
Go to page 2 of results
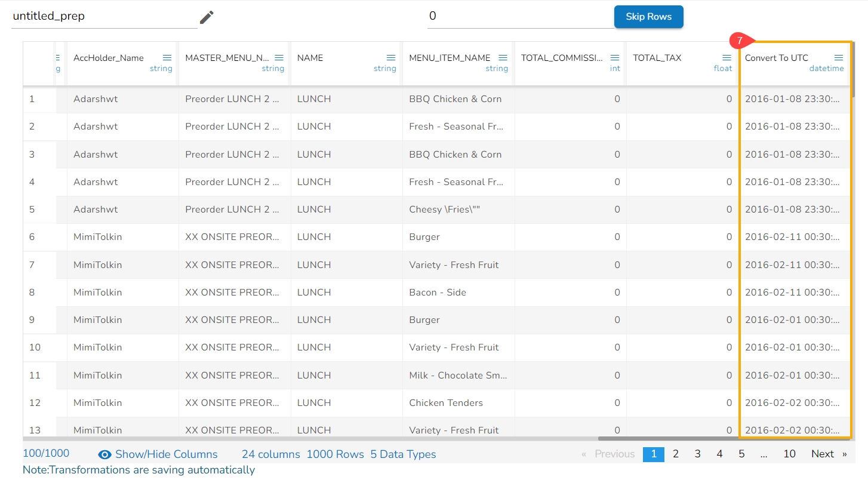point(676,454)
